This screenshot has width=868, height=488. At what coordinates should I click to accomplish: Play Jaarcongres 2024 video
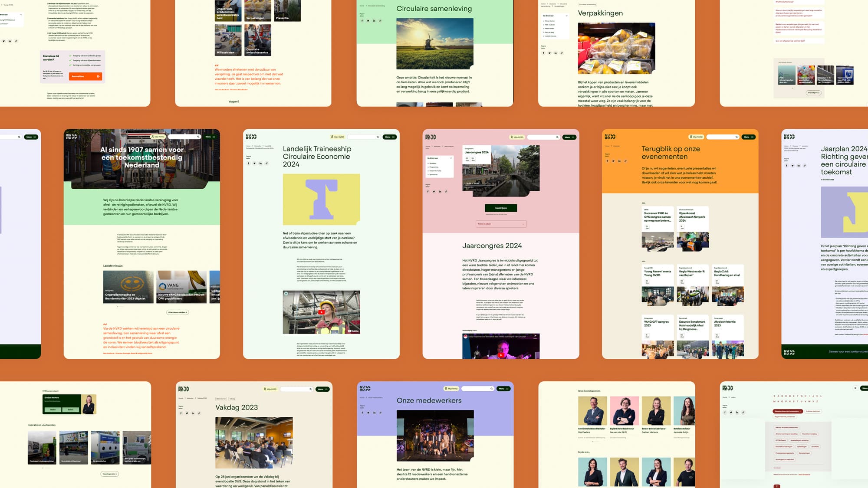click(501, 355)
